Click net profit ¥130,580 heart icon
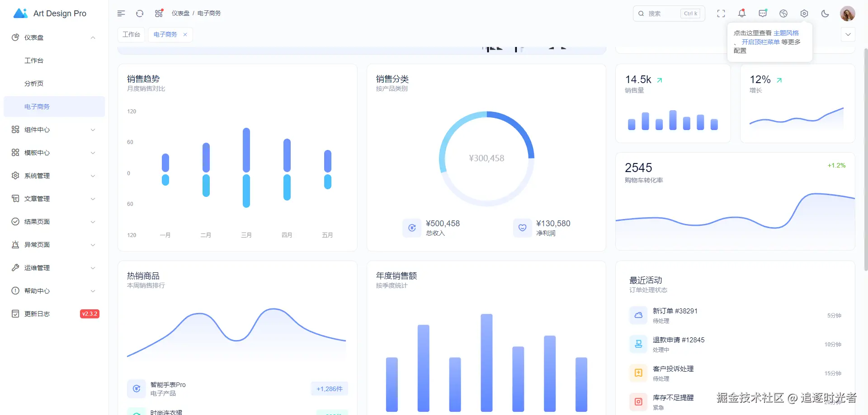 click(522, 228)
